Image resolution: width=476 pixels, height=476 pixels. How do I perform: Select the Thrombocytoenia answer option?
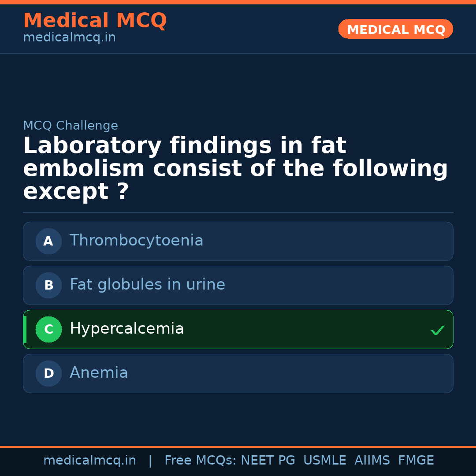136,241
